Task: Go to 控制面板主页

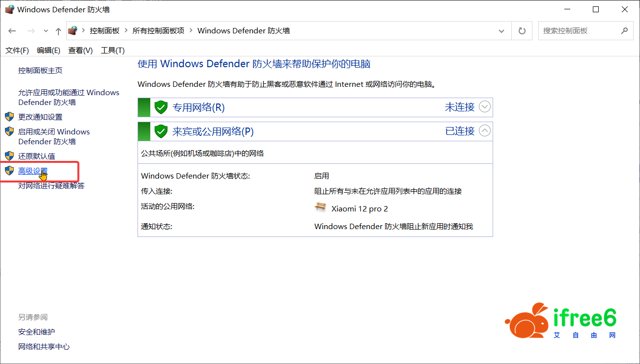Action: (x=40, y=71)
